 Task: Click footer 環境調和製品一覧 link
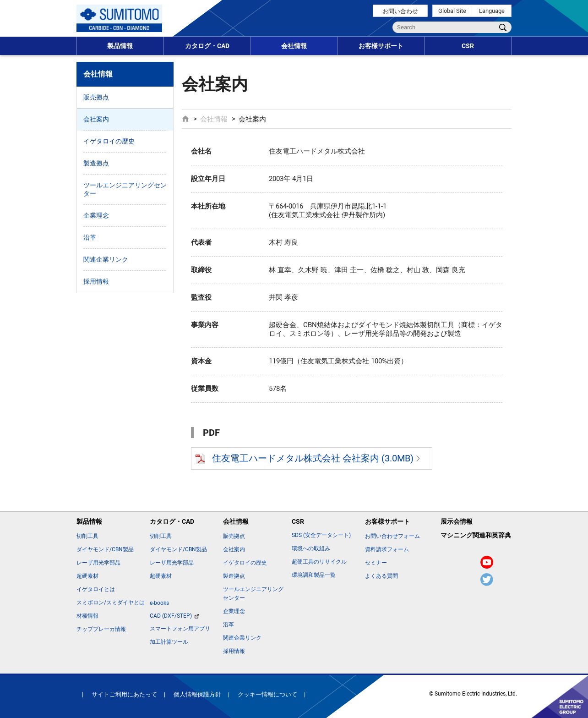pos(314,575)
